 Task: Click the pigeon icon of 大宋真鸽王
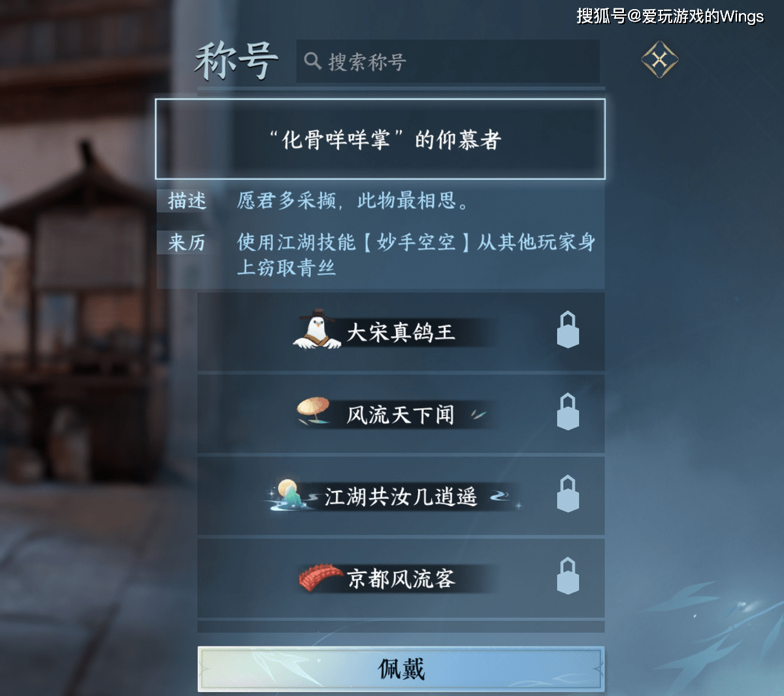[x=318, y=329]
